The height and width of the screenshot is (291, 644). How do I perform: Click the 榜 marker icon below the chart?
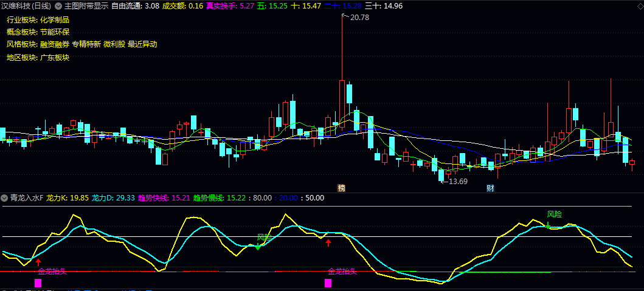[341, 188]
